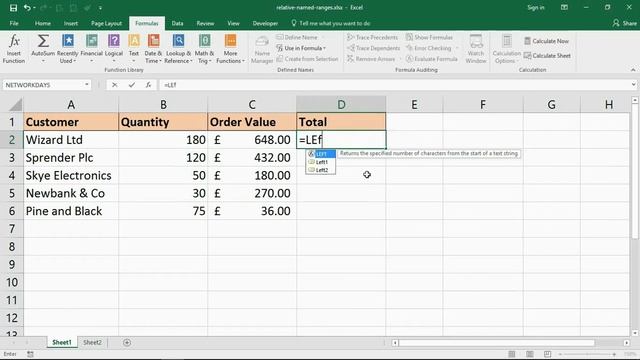Open Logical functions library
Viewport: 640px width, 360px height.
[x=114, y=48]
